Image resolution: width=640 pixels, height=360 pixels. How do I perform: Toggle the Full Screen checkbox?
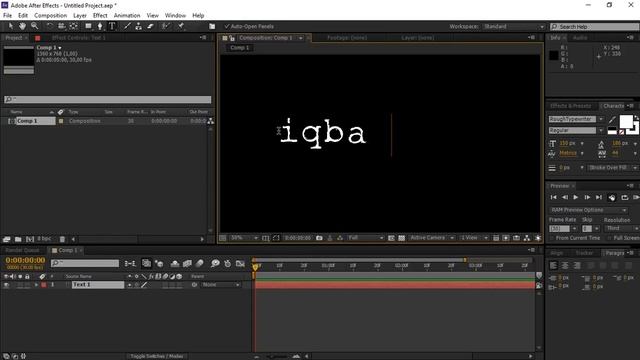coord(610,238)
